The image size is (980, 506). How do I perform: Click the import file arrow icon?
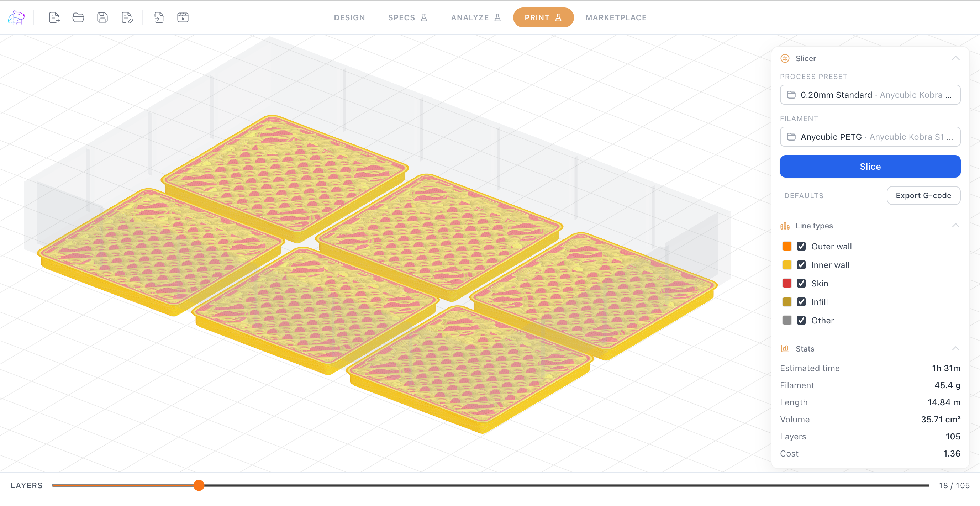[159, 17]
